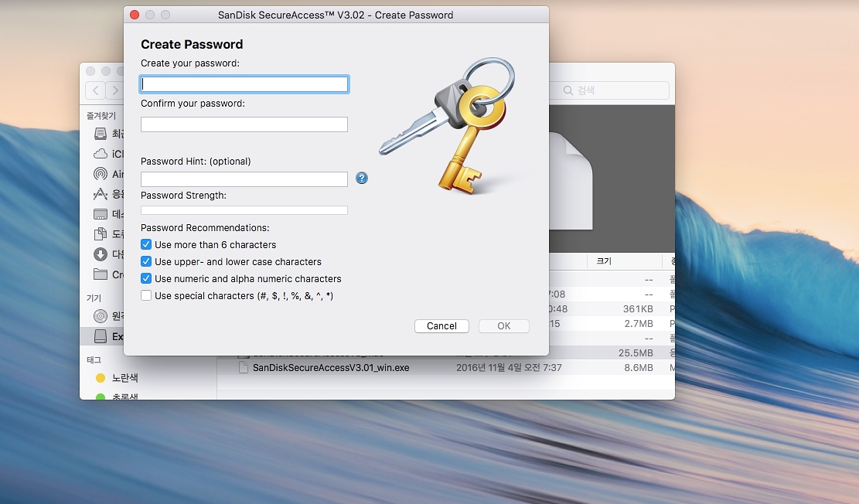
Task: Select the Cr folder icon in Finder sidebar
Action: 101,274
